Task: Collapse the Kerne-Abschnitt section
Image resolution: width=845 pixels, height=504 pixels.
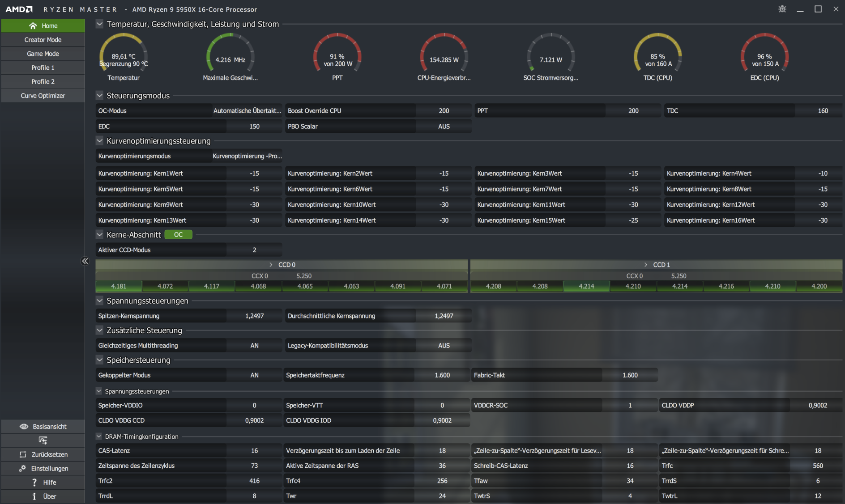Action: [99, 234]
